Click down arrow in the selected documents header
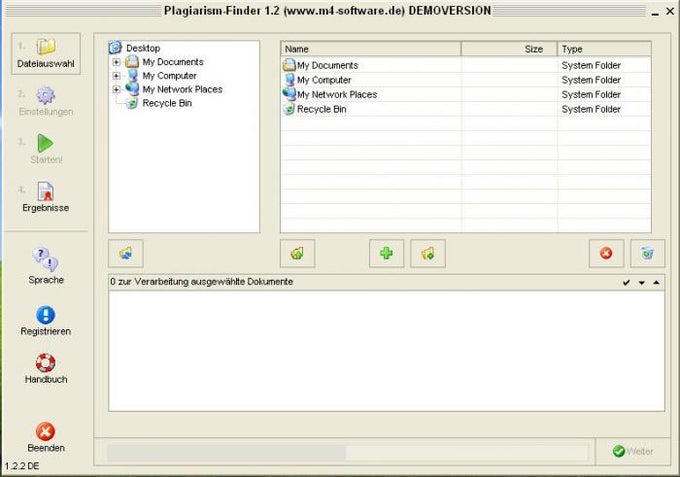680x477 pixels. pos(641,283)
